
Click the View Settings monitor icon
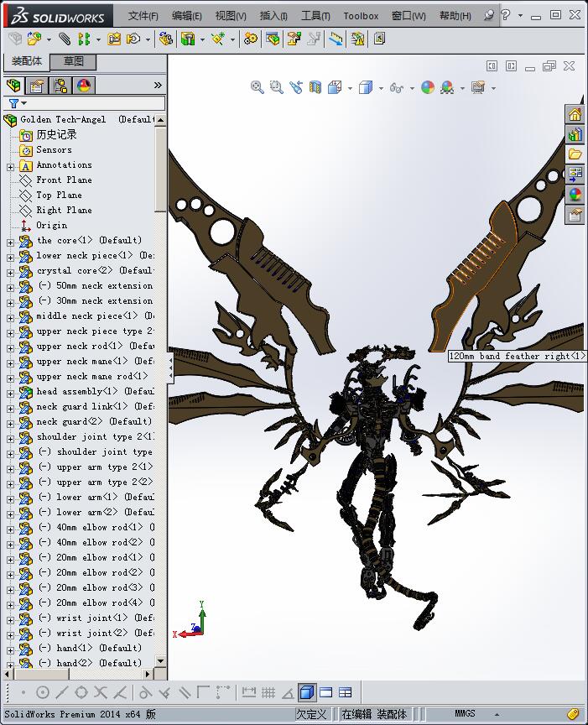click(x=478, y=87)
